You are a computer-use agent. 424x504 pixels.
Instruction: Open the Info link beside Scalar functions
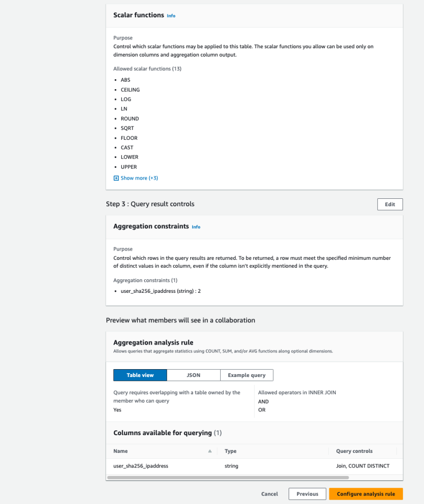point(171,15)
